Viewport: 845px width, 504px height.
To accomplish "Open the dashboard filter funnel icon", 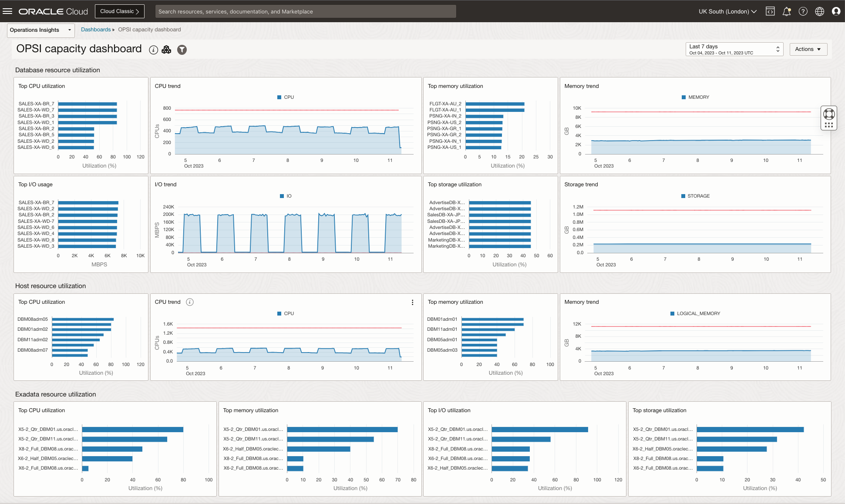I will (182, 50).
